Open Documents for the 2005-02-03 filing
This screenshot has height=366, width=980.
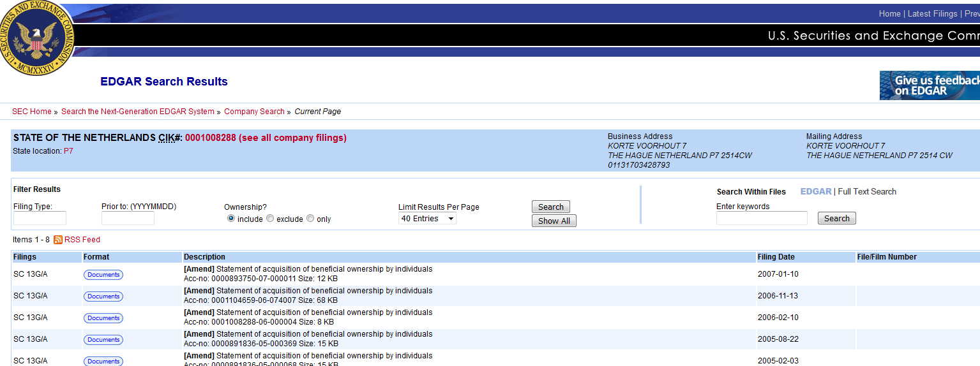pyautogui.click(x=103, y=362)
